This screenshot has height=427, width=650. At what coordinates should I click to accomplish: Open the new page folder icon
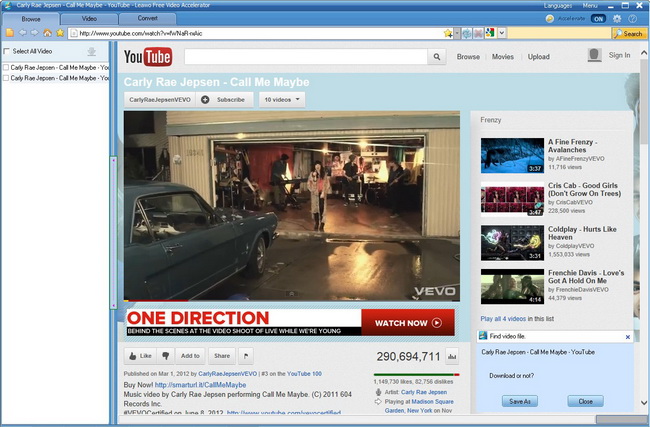pyautogui.click(x=10, y=33)
